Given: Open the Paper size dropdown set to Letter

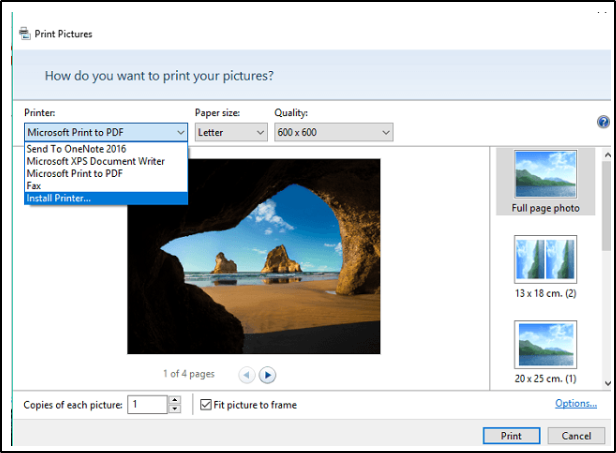Looking at the screenshot, I should coord(231,132).
